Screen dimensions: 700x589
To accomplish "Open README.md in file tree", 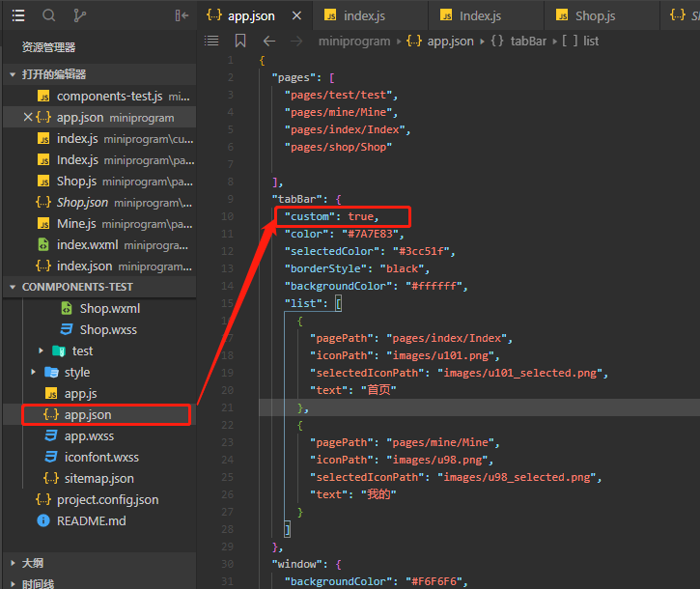I will (99, 520).
